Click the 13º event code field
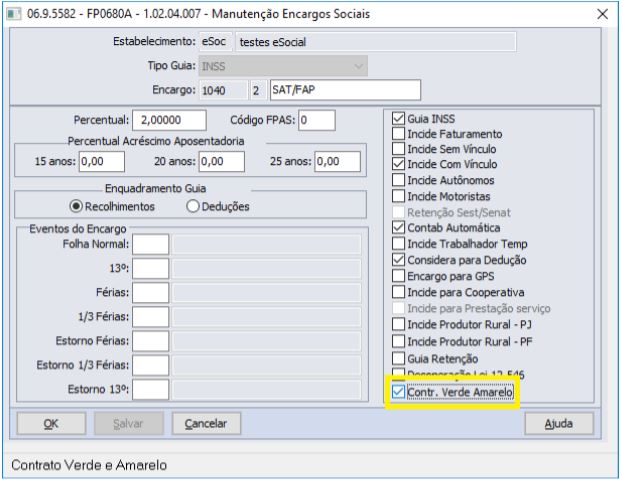 point(151,269)
